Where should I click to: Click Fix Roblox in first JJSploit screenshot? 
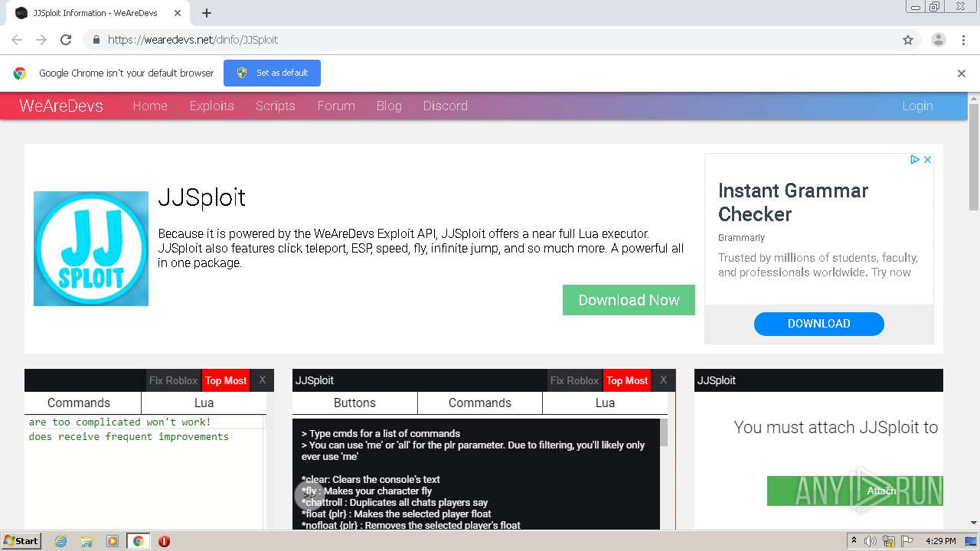click(x=173, y=380)
